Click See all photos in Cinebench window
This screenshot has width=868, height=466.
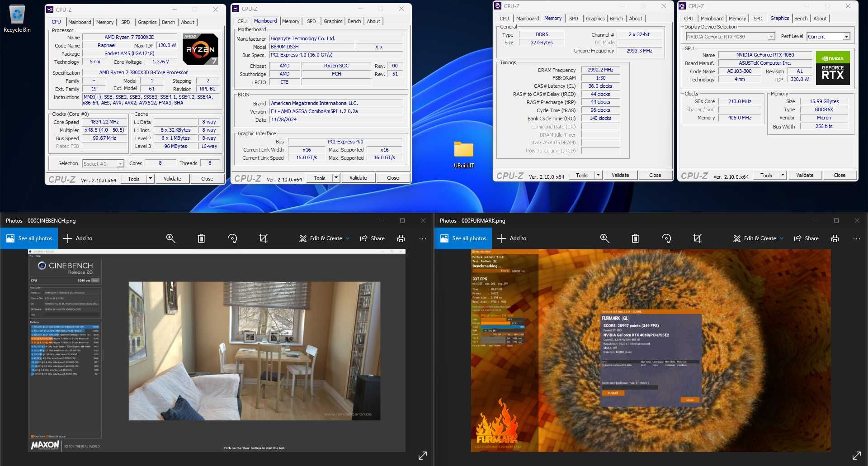(29, 238)
